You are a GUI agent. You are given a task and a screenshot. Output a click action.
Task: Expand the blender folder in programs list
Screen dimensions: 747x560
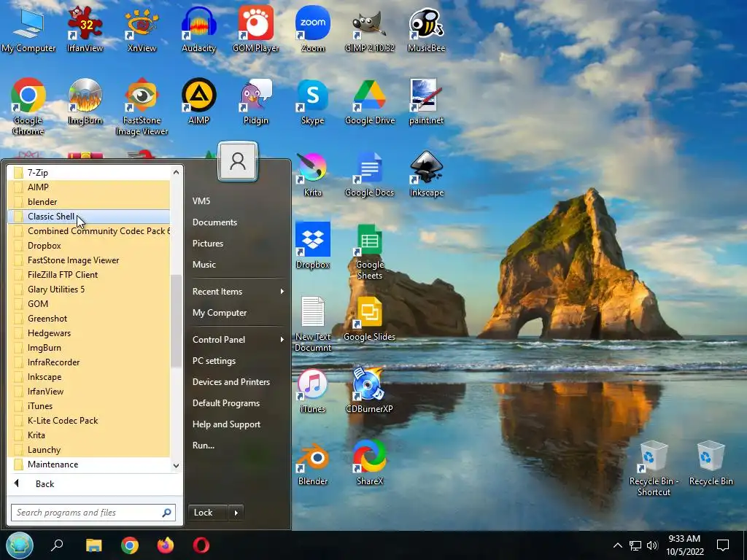89,201
